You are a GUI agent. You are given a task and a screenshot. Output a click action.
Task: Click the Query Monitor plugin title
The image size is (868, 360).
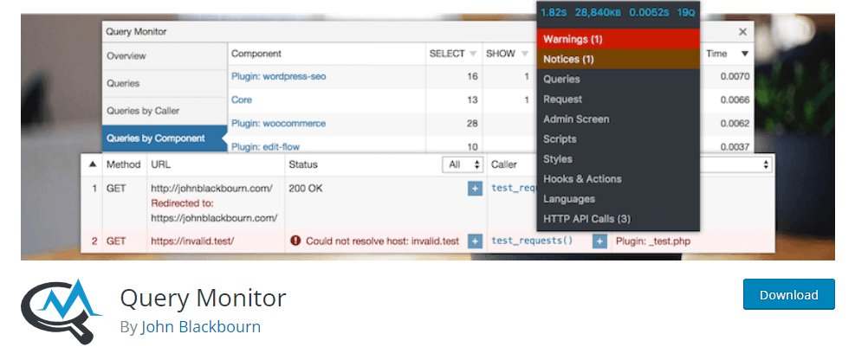point(203,298)
